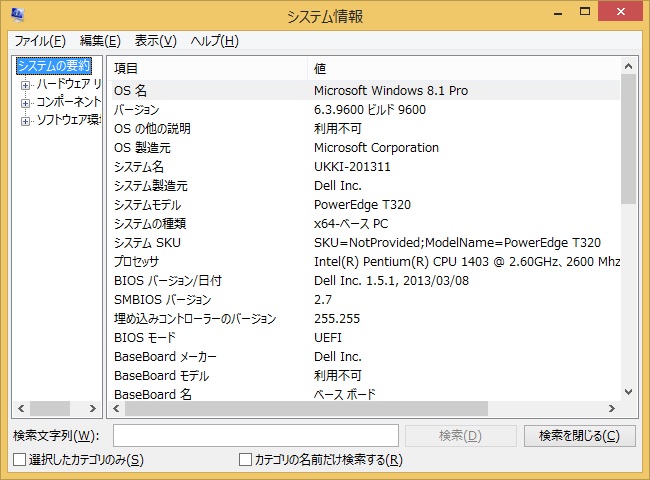650x480 pixels.
Task: Click up arrow of details vertical scrollbar
Action: (x=628, y=66)
